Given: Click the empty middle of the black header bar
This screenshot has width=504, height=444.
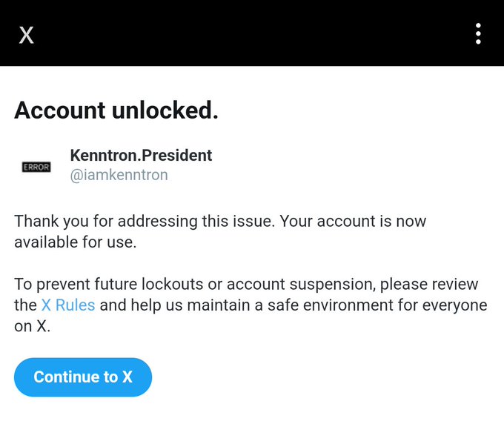Looking at the screenshot, I should click(x=252, y=33).
